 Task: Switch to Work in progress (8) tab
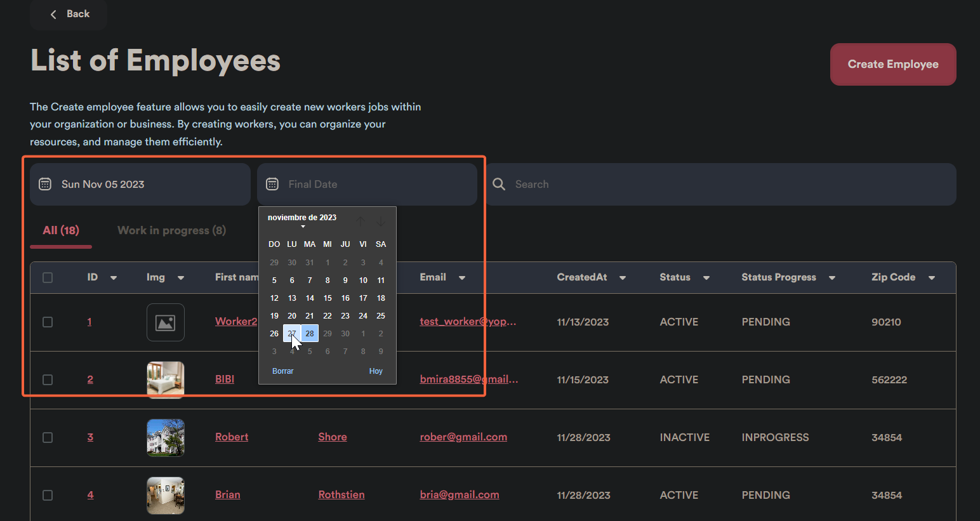click(x=171, y=230)
